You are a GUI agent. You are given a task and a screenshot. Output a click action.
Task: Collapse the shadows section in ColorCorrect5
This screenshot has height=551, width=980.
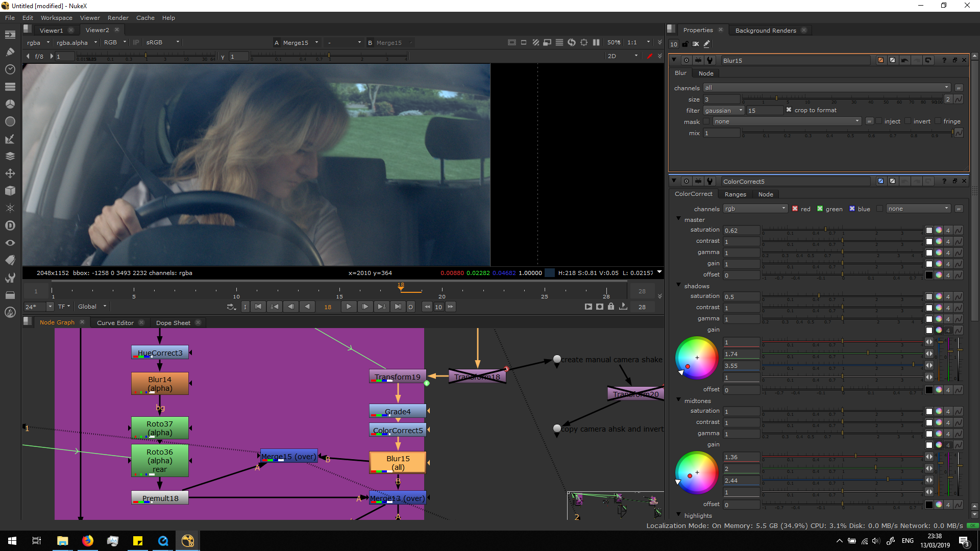tap(679, 285)
